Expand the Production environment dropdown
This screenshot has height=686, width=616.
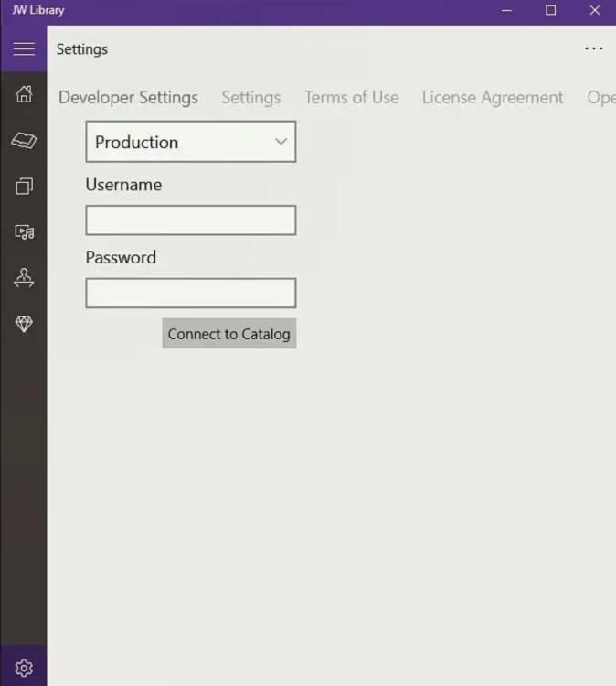(190, 142)
